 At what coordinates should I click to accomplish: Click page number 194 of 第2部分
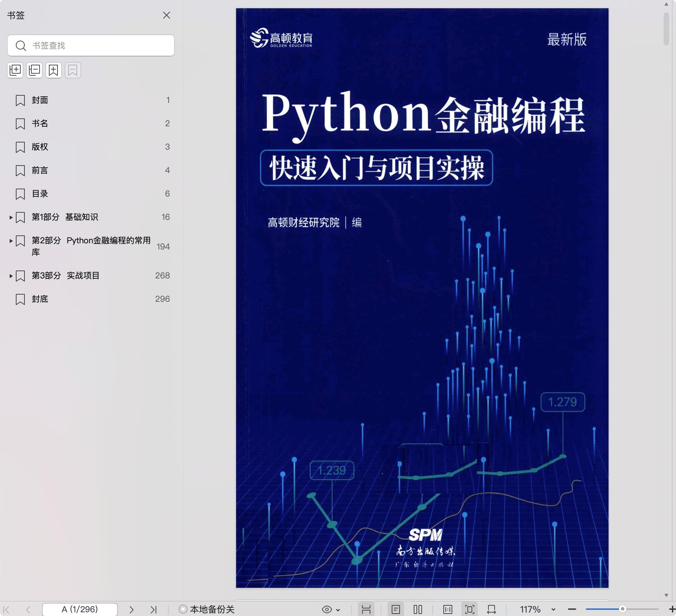(x=163, y=247)
